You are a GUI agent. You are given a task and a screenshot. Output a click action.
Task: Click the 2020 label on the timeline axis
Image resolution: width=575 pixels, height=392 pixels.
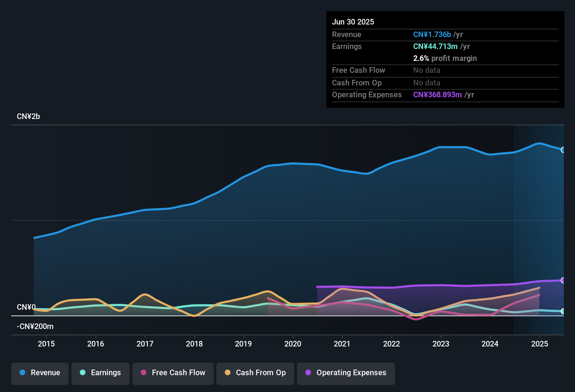point(293,344)
